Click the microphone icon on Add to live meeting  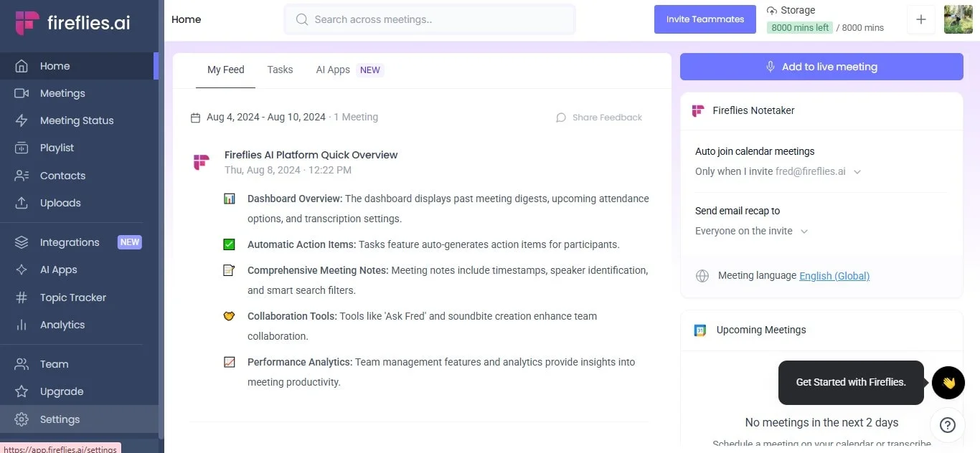(x=771, y=67)
